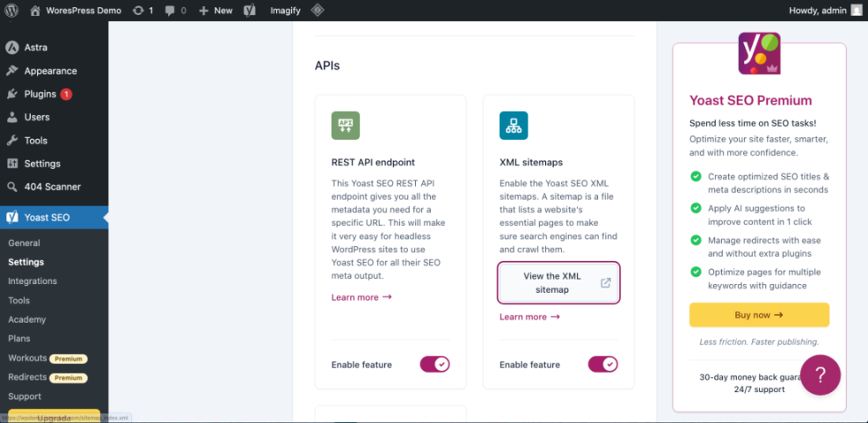This screenshot has height=423, width=868.
Task: Click the Appearance paintbrush icon
Action: (x=12, y=71)
